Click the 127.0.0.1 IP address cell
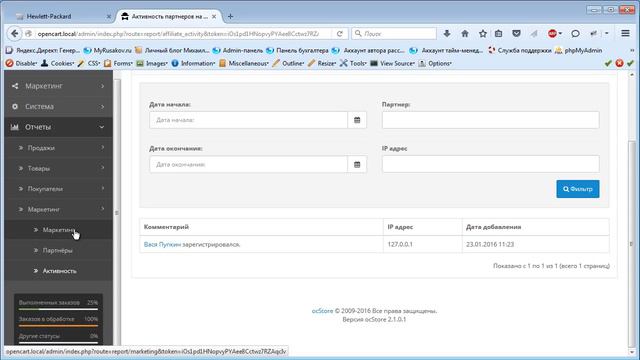Viewport: 640px width, 360px height. 422,244
